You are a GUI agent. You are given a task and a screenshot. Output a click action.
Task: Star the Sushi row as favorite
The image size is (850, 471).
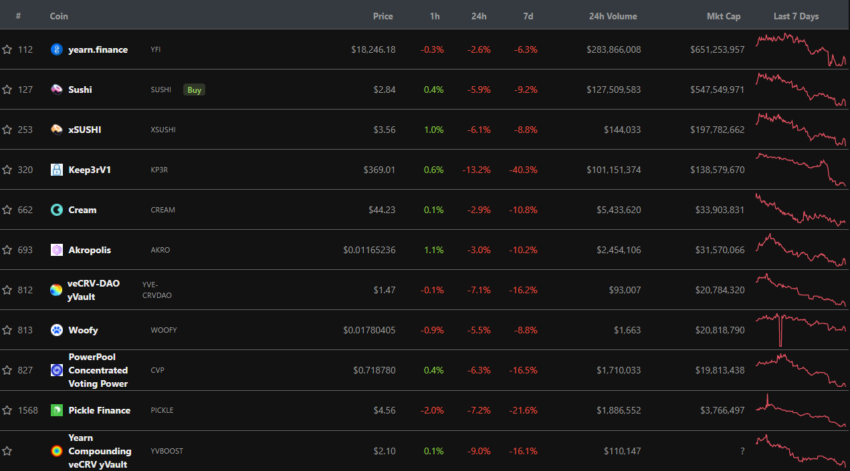(7, 89)
